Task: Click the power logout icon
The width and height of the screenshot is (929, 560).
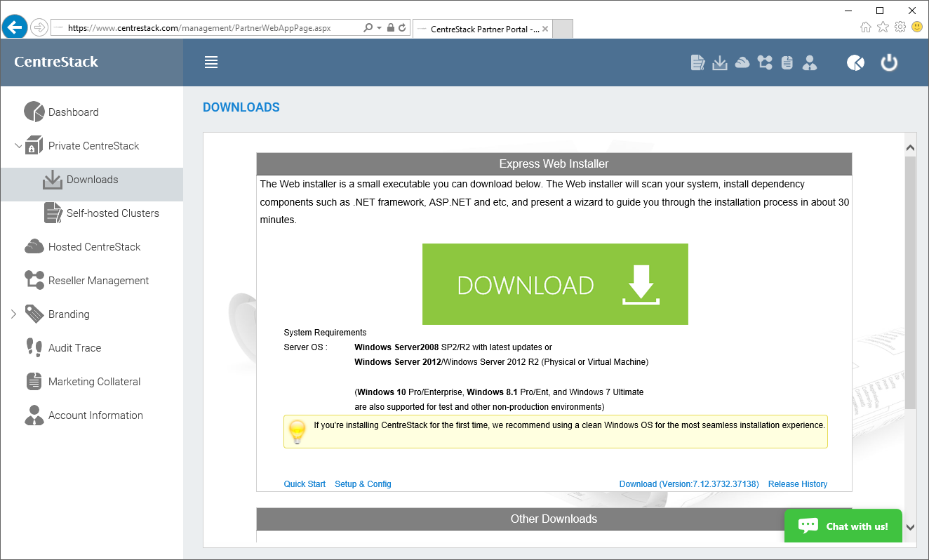Action: tap(889, 62)
